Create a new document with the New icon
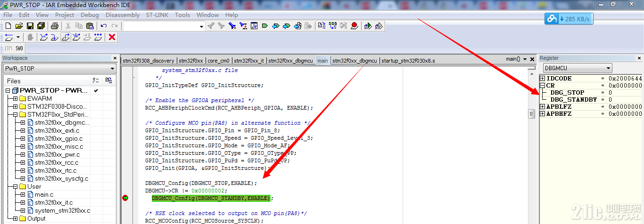The width and height of the screenshot is (644, 224). click(x=8, y=26)
